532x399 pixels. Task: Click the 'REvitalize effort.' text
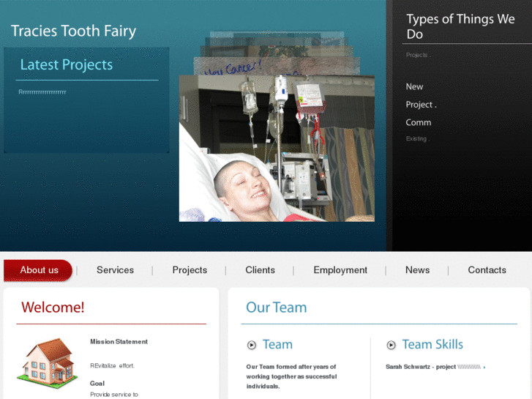pos(112,366)
